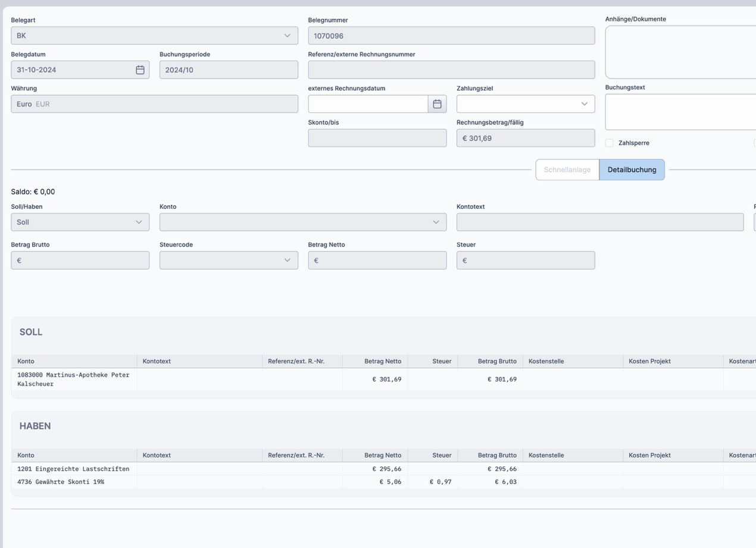Viewport: 756px width, 548px height.
Task: Click the Referenz/externe Rechnungsnummer field
Action: click(451, 70)
